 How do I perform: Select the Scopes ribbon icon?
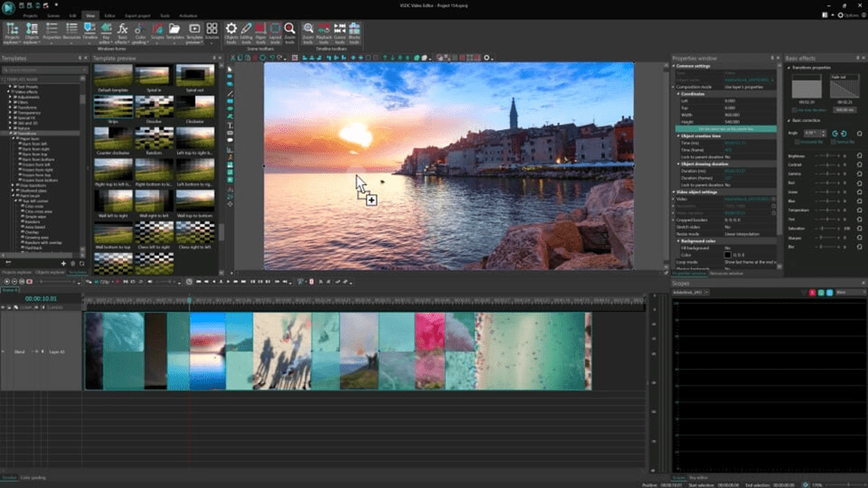point(158,33)
